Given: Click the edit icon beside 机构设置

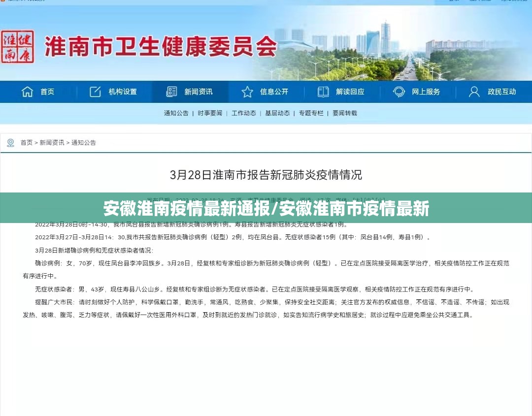Looking at the screenshot, I should point(95,92).
